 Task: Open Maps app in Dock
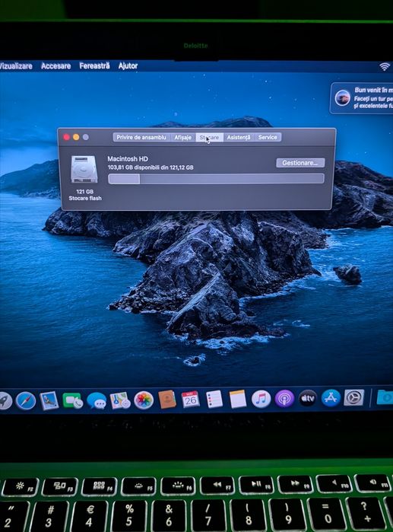point(120,400)
